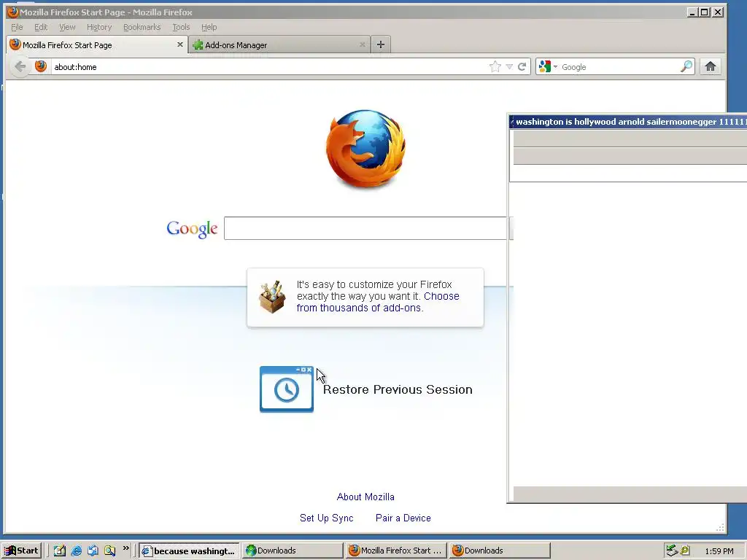Open the URL history dropdown arrow
The width and height of the screenshot is (747, 560).
pyautogui.click(x=509, y=66)
